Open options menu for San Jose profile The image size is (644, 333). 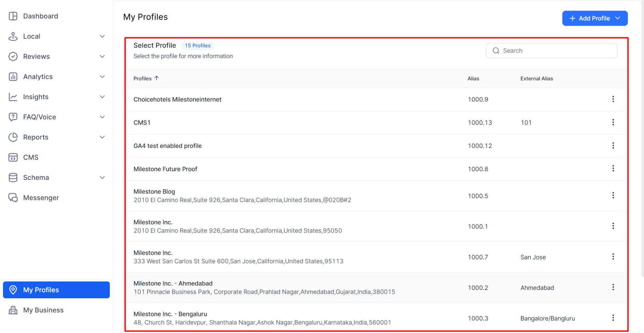[x=613, y=257]
